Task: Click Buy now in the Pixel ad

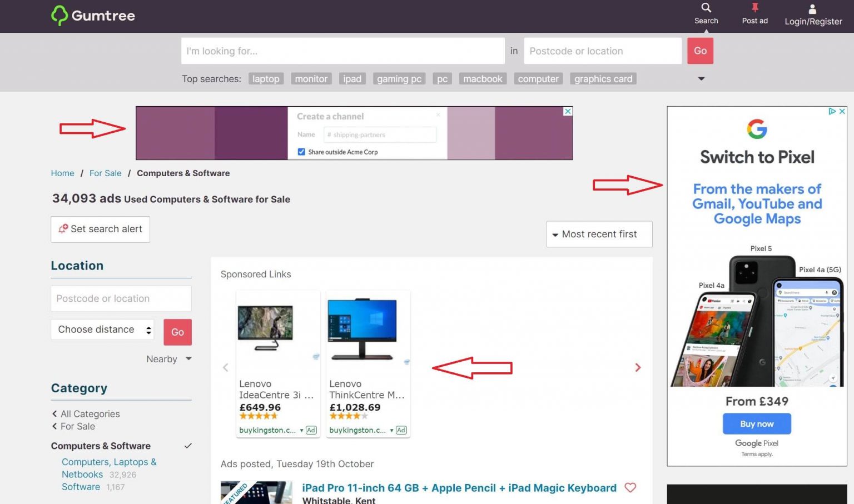Action: click(757, 423)
